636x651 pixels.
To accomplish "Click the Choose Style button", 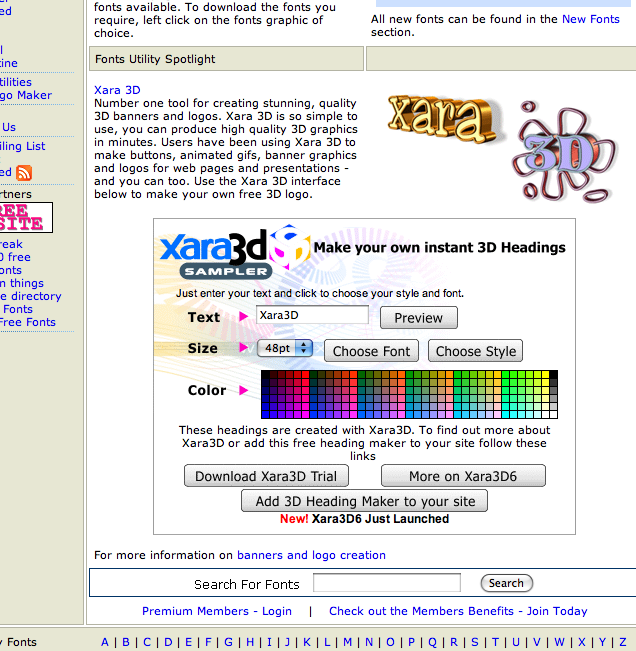I will (475, 351).
